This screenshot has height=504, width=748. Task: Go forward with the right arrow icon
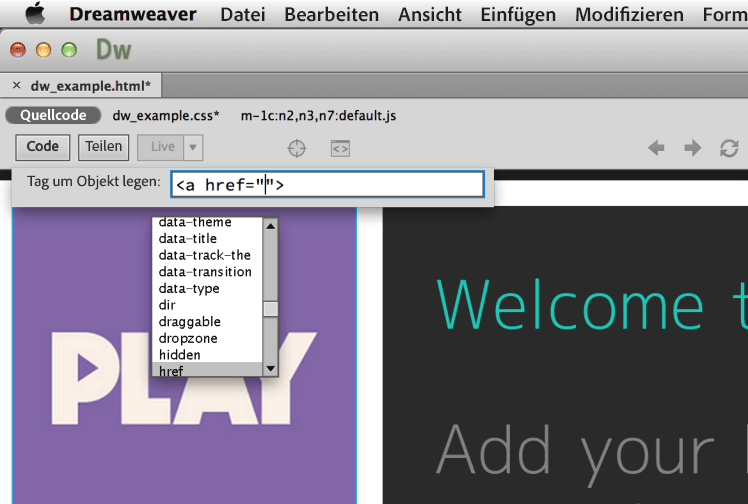[692, 148]
